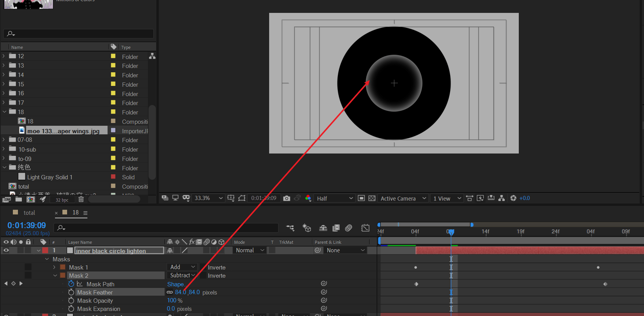The width and height of the screenshot is (644, 316).
Task: Enable Motion Blur for timeline
Action: pyautogui.click(x=349, y=228)
